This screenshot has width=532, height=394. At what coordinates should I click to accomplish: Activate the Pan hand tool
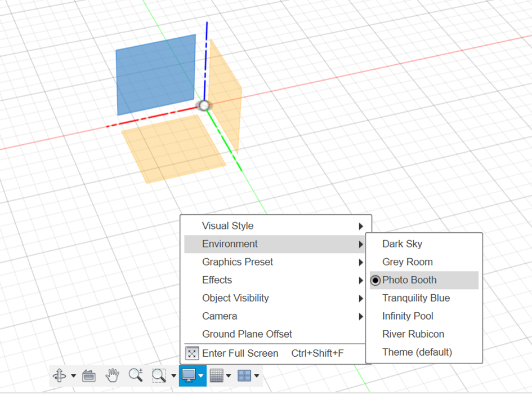[113, 375]
